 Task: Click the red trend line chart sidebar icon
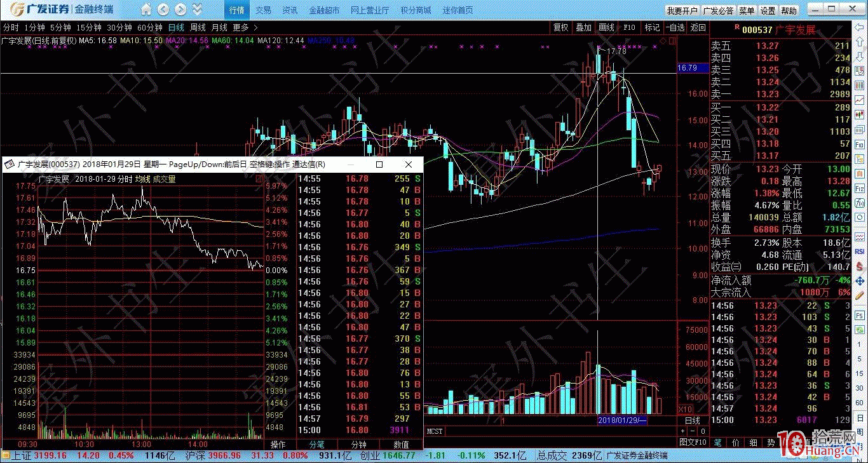pyautogui.click(x=860, y=101)
